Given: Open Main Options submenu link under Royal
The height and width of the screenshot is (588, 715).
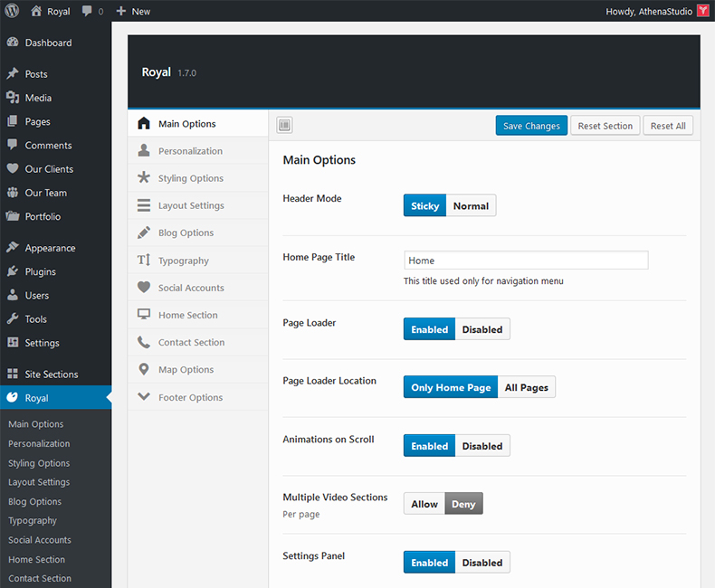Looking at the screenshot, I should tap(35, 424).
